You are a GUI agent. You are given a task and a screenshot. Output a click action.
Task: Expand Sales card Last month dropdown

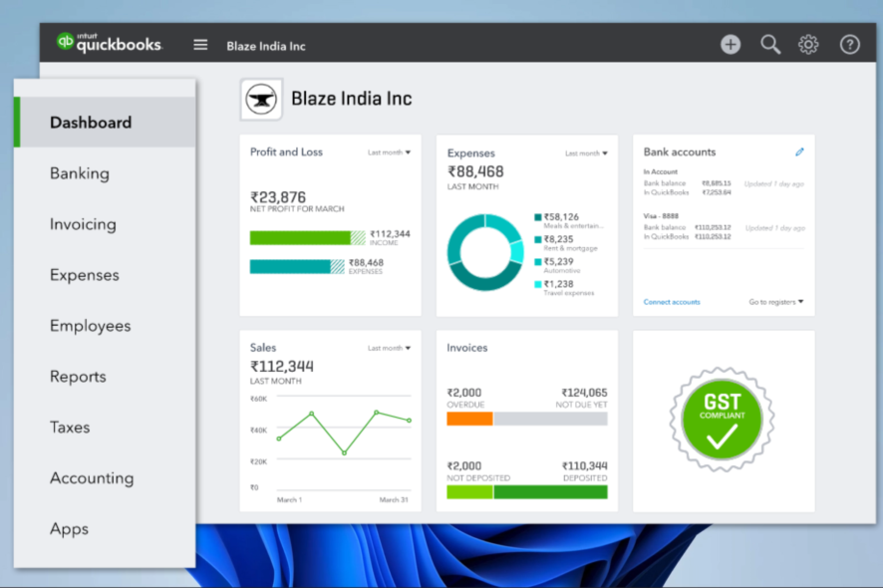point(389,348)
